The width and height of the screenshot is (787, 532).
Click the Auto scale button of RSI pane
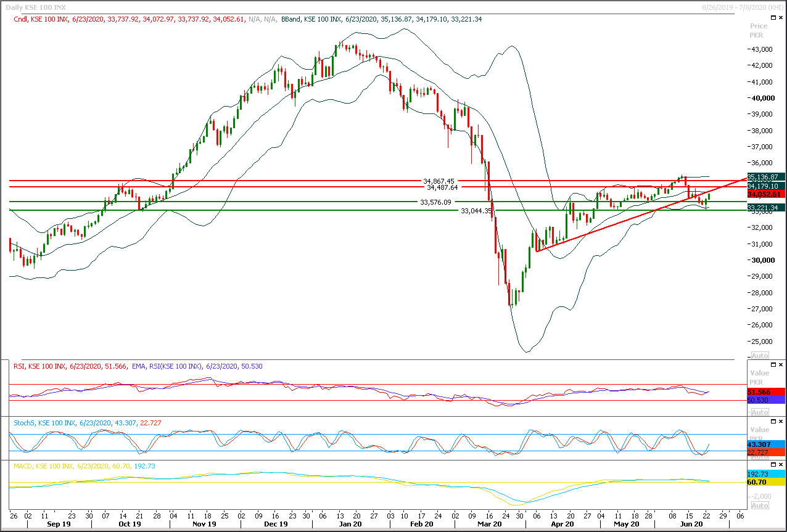click(759, 412)
